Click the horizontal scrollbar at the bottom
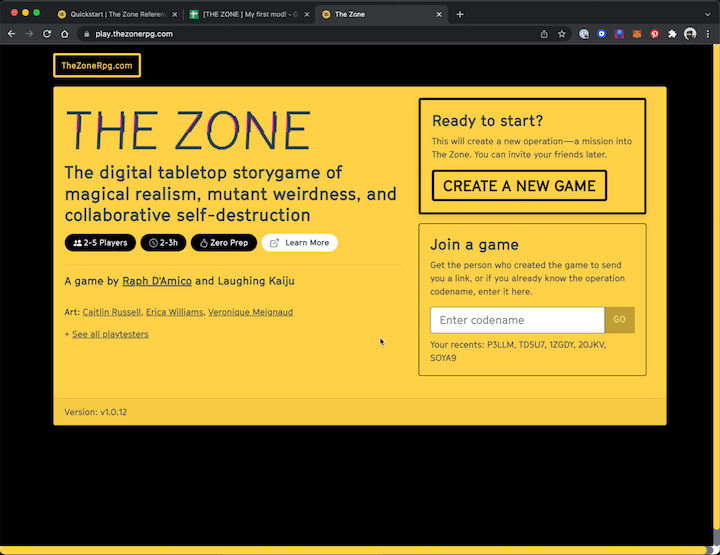 [354, 550]
